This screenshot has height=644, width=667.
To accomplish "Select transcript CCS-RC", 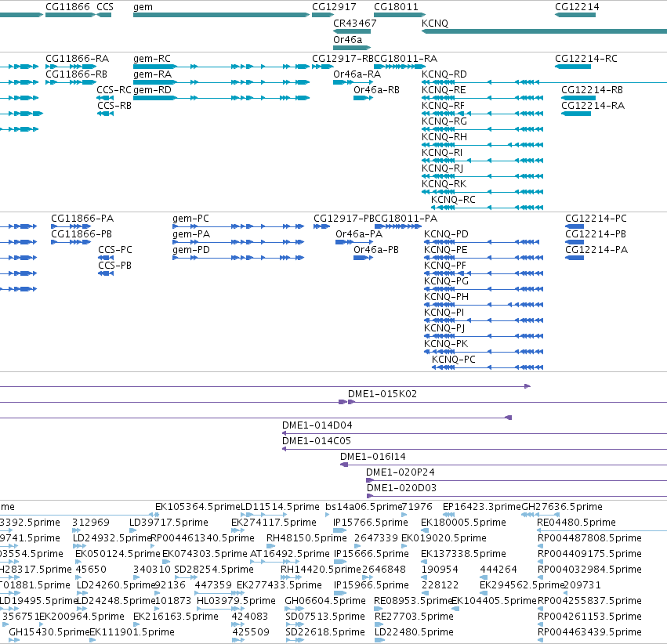I will pos(105,98).
